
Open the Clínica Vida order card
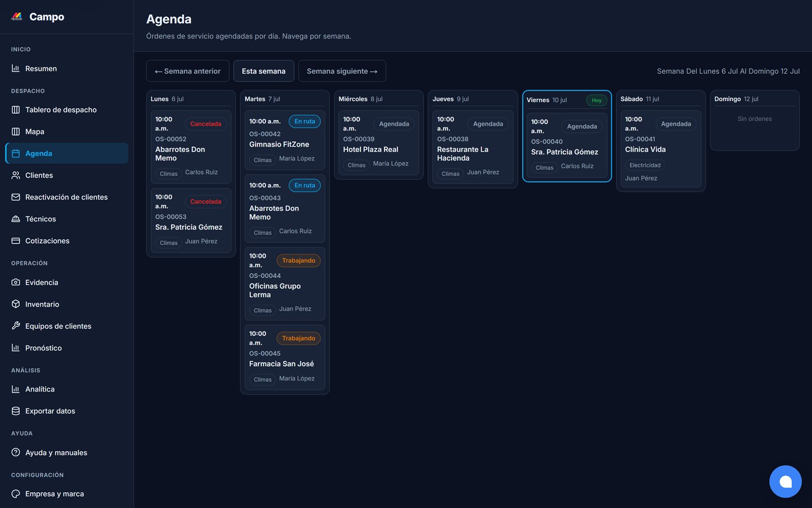[x=660, y=149]
